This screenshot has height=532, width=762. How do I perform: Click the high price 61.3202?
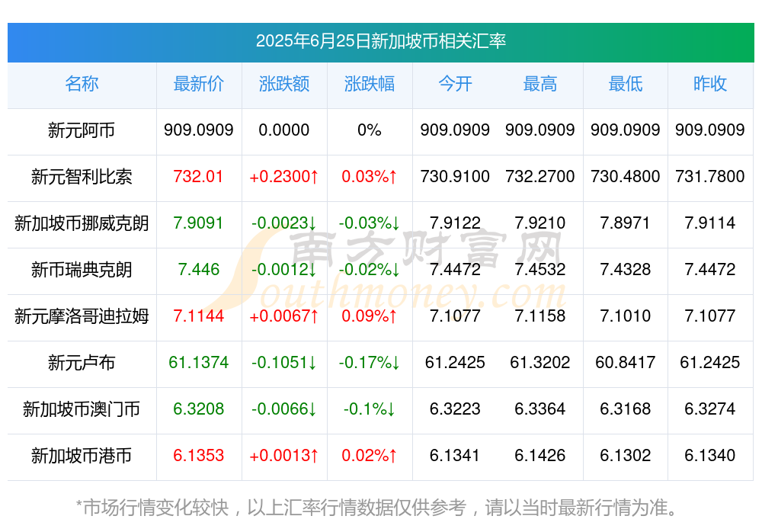[540, 363]
